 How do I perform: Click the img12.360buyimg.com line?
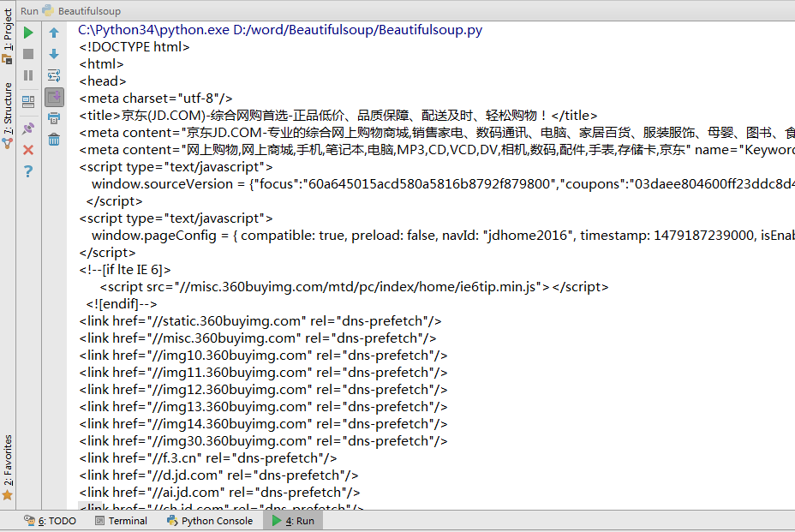click(x=263, y=390)
